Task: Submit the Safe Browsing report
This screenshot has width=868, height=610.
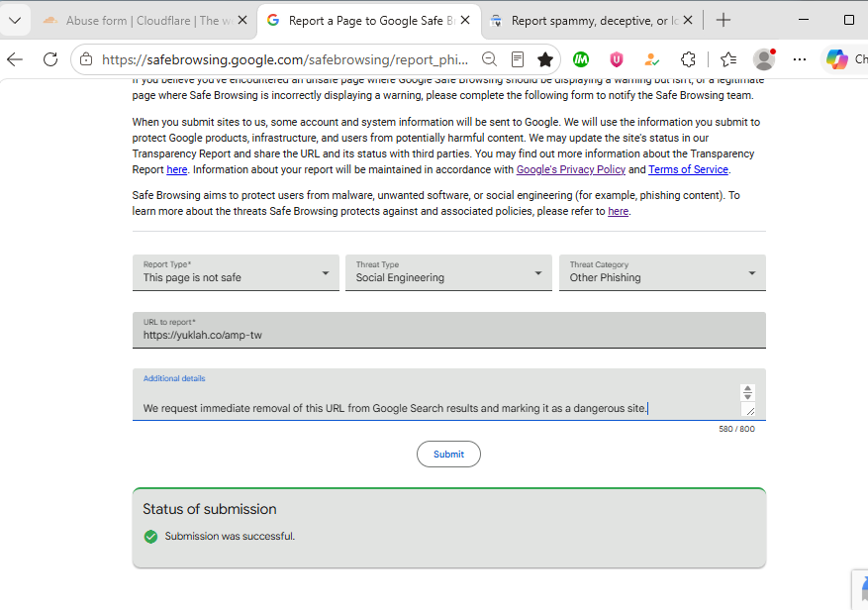Action: tap(448, 455)
